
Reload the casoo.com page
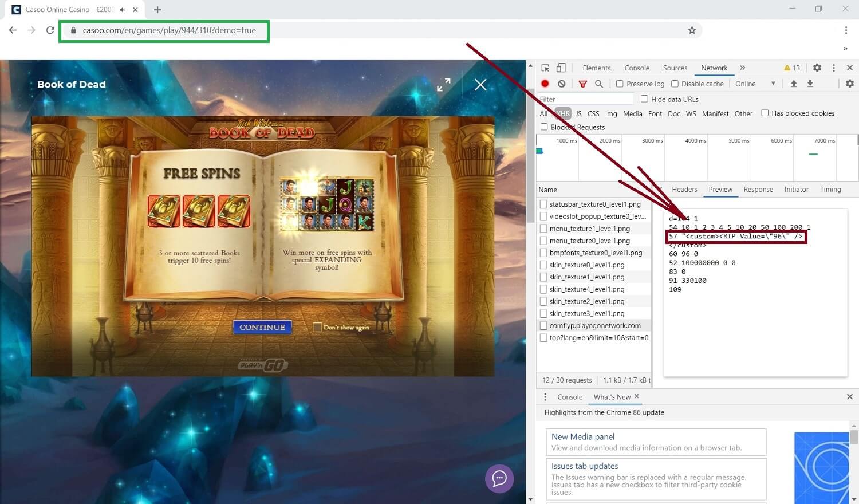pos(50,30)
